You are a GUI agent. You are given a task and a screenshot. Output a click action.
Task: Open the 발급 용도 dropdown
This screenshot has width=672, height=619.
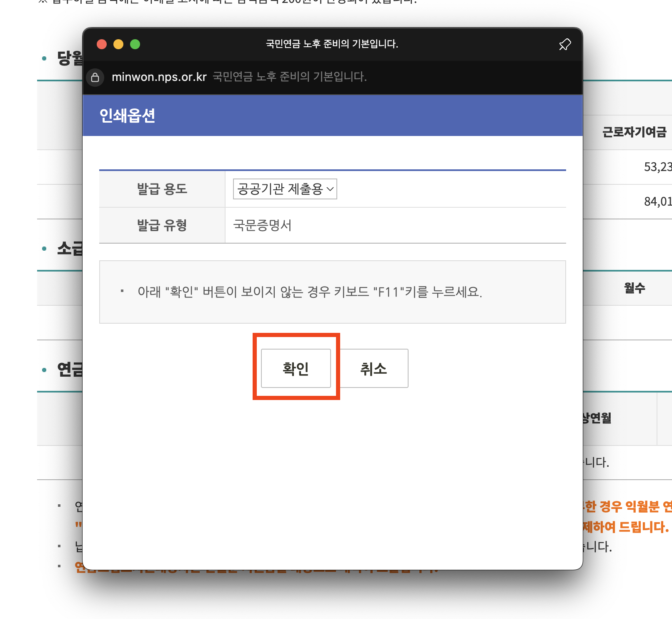284,189
